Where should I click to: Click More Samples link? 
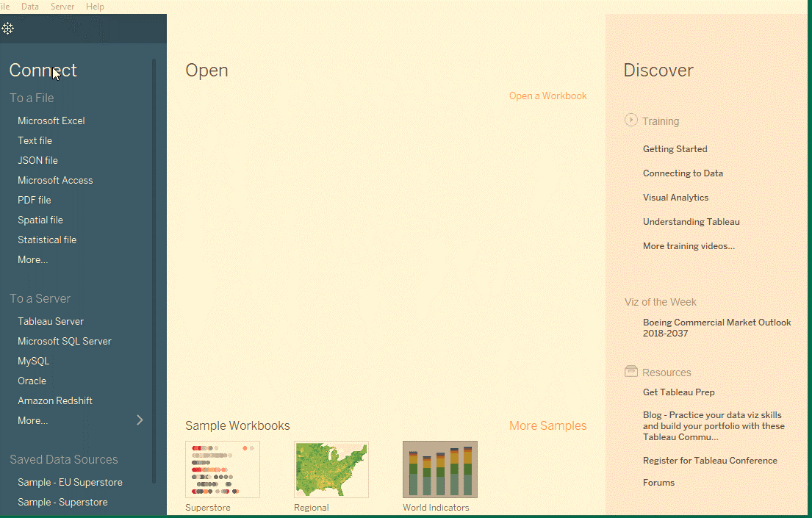(x=548, y=426)
